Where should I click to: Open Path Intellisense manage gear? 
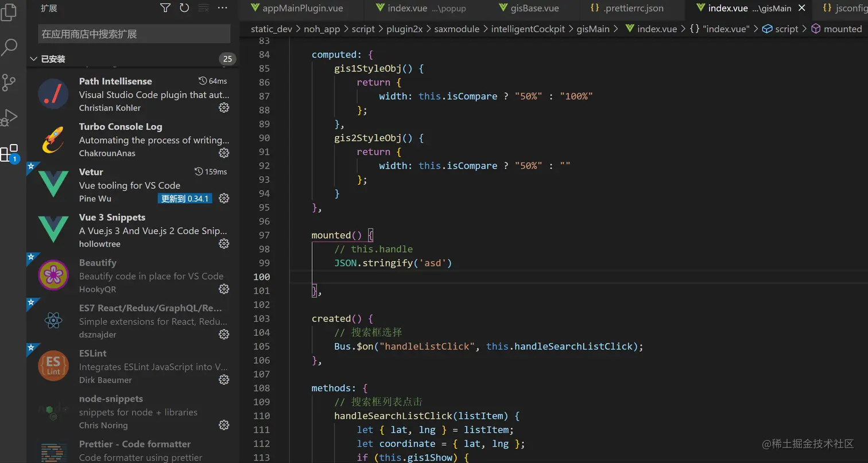coord(224,108)
